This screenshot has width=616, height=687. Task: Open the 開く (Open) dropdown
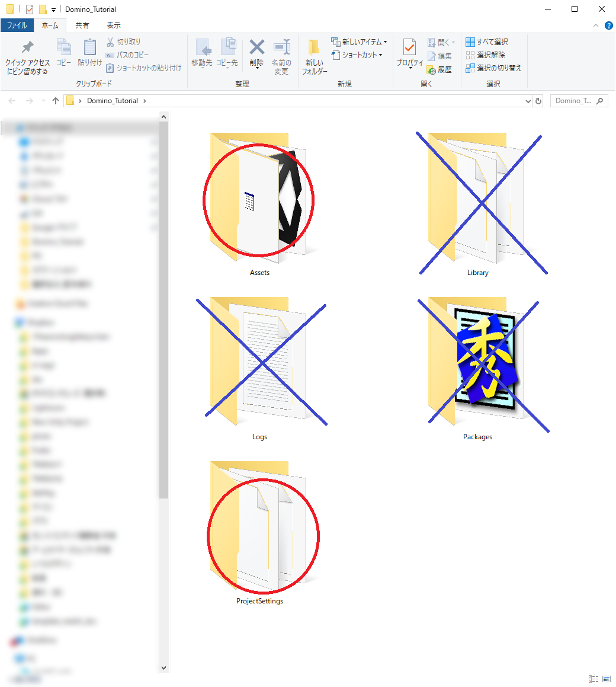point(442,42)
